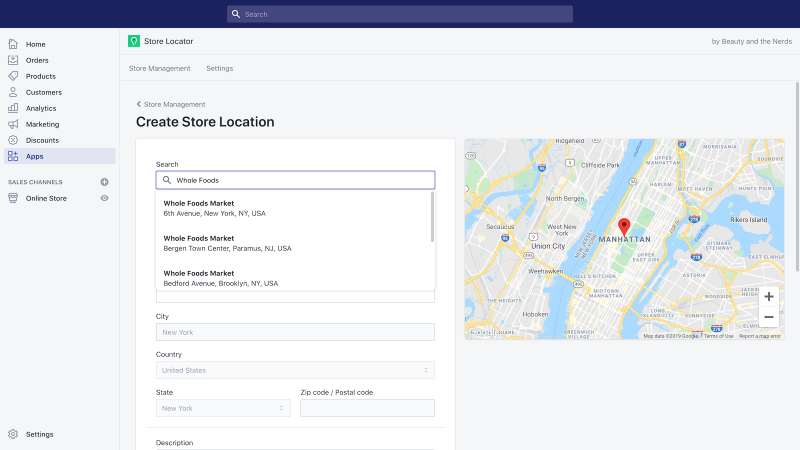Click the Marketing megaphone icon
Screen dimensions: 800x450
point(13,124)
